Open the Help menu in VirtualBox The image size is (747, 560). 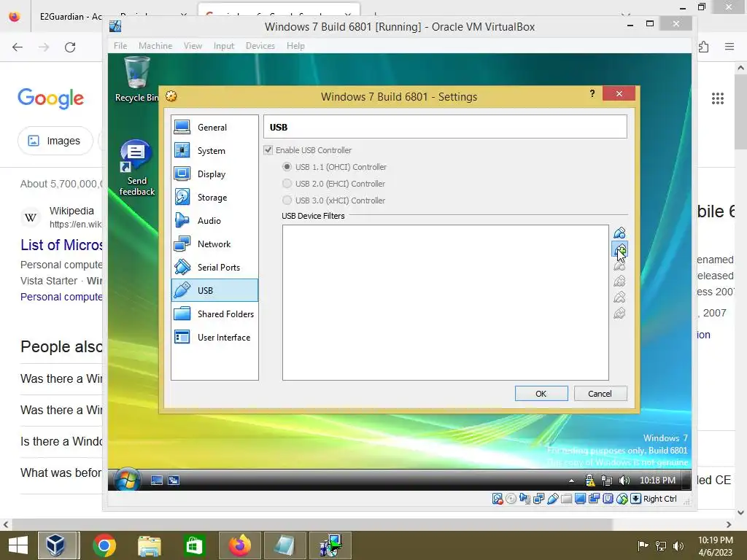pos(295,46)
